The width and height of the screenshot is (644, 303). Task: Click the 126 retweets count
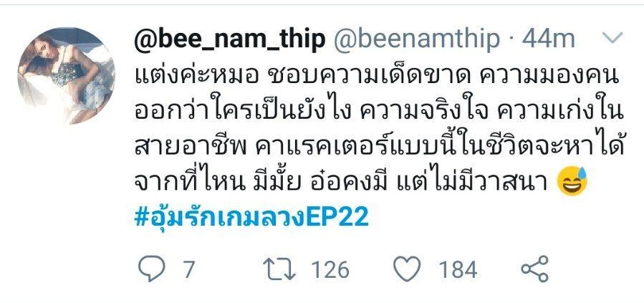pyautogui.click(x=330, y=270)
